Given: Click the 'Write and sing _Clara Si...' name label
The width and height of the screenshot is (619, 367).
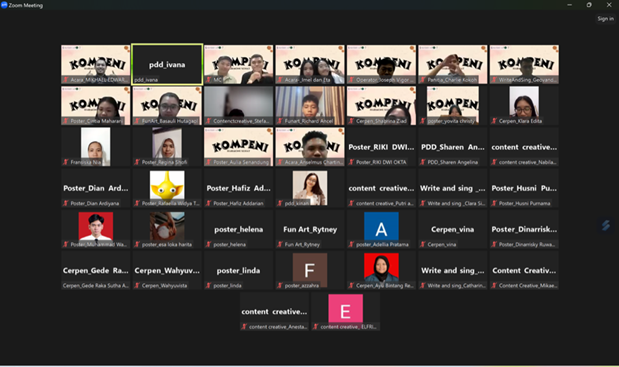Looking at the screenshot, I should [x=456, y=203].
